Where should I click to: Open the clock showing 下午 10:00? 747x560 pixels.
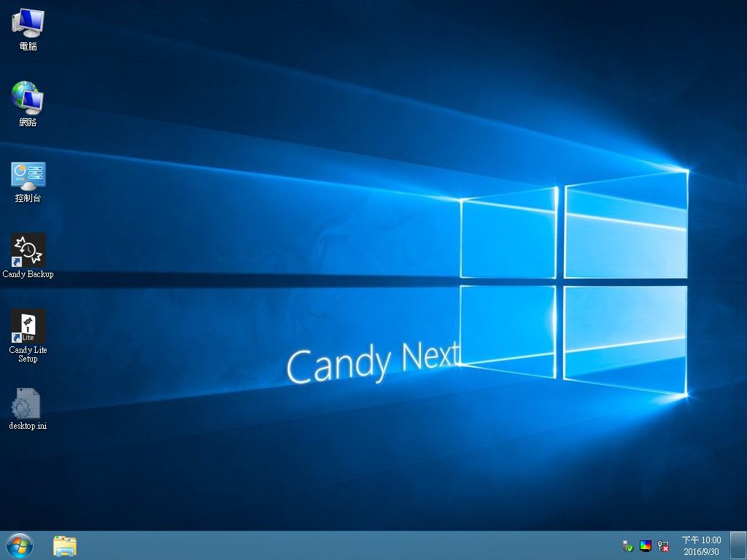(x=701, y=545)
